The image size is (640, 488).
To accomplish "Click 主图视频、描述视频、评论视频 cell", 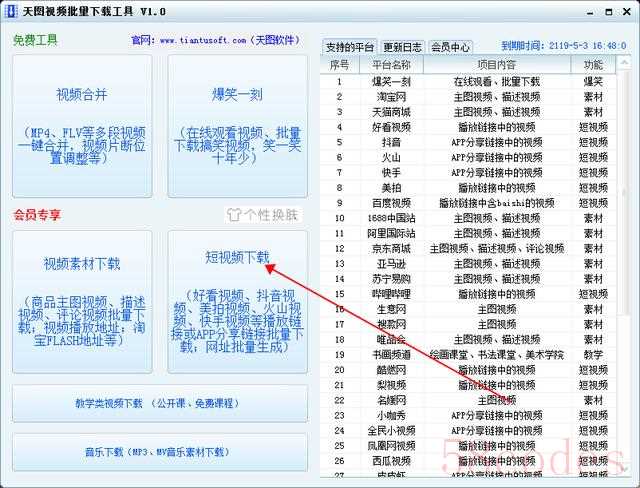I will click(x=497, y=248).
